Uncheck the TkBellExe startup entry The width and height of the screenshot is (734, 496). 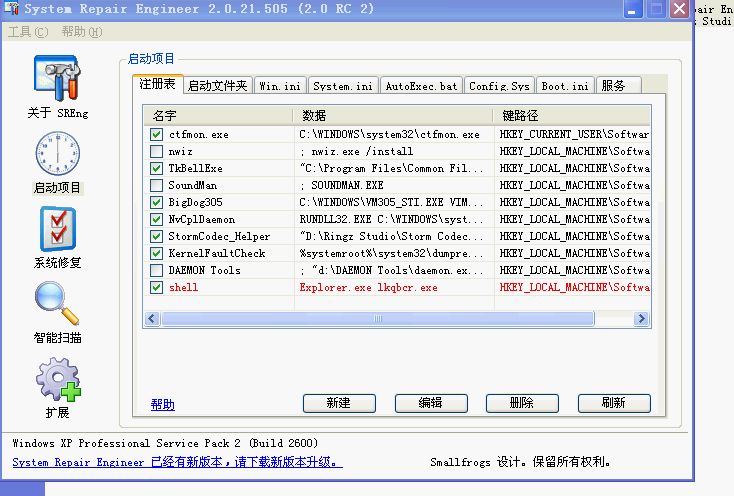click(x=156, y=168)
